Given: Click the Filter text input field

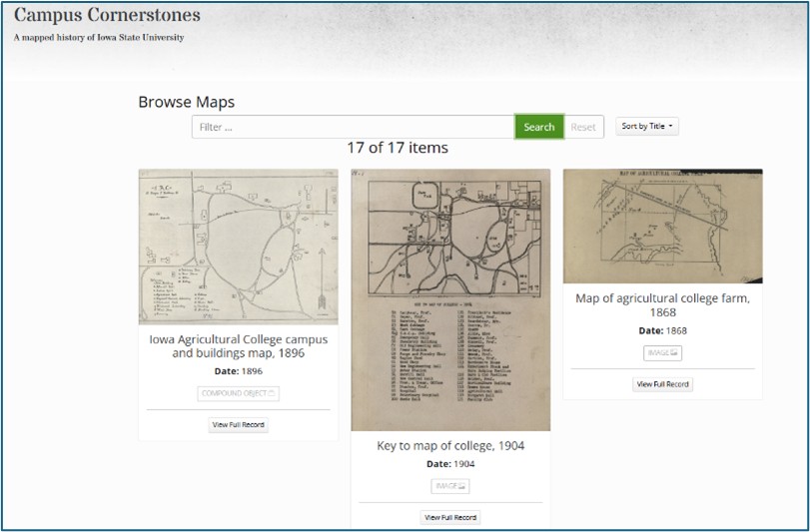Looking at the screenshot, I should 354,127.
